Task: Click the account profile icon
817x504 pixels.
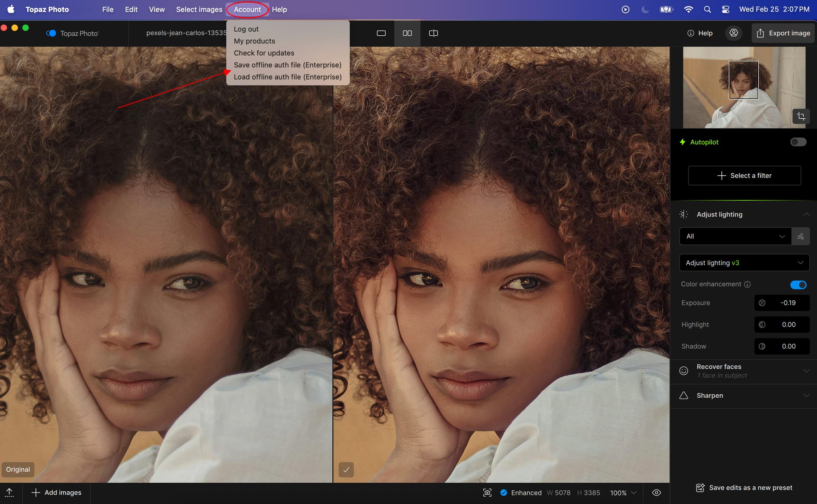Action: (734, 33)
